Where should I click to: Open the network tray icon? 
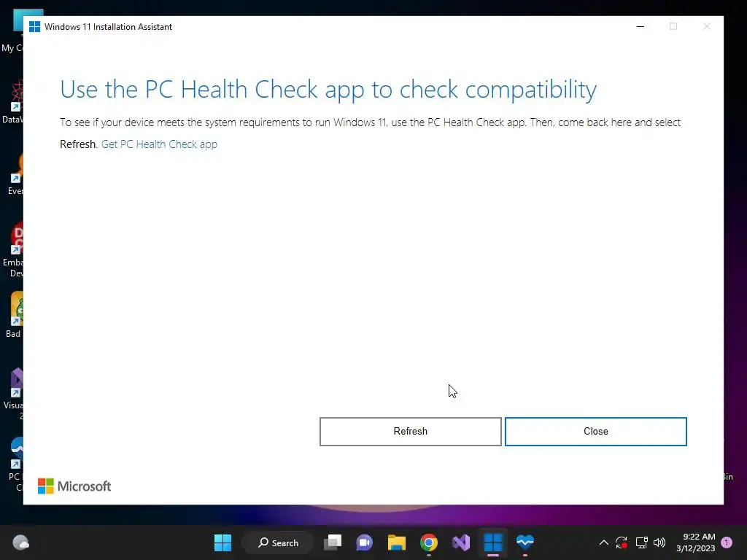(x=641, y=542)
